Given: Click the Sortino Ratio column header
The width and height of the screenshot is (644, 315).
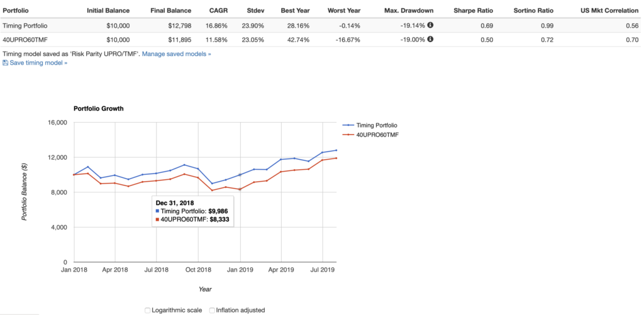Looking at the screenshot, I should coord(533,11).
